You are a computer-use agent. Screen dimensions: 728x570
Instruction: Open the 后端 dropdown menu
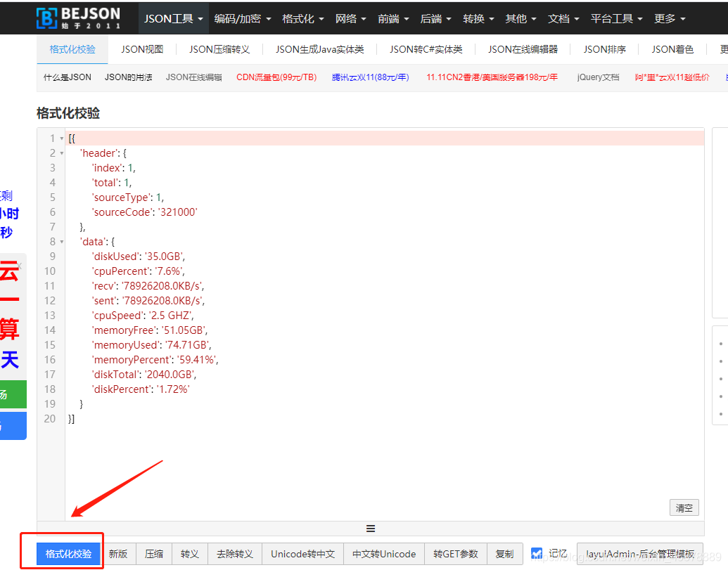435,18
